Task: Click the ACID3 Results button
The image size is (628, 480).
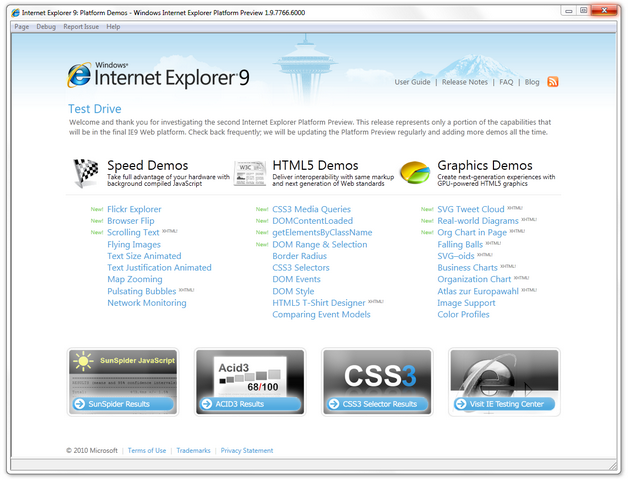Action: pos(250,404)
